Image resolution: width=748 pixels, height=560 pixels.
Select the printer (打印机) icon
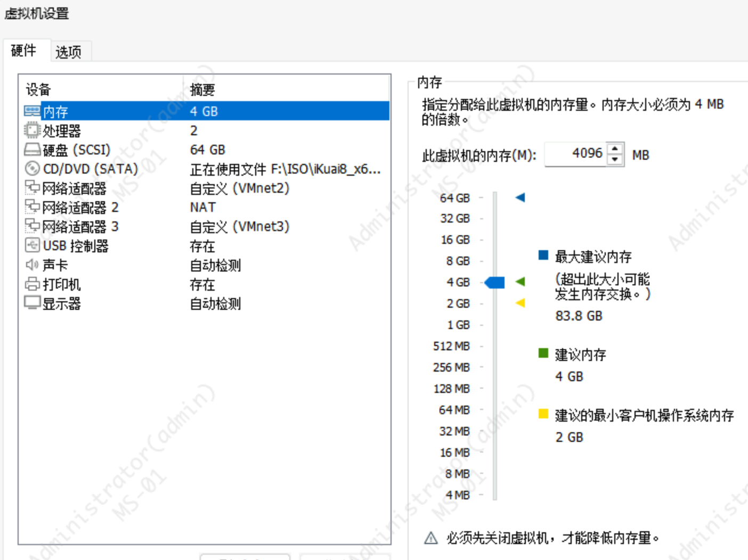point(32,284)
